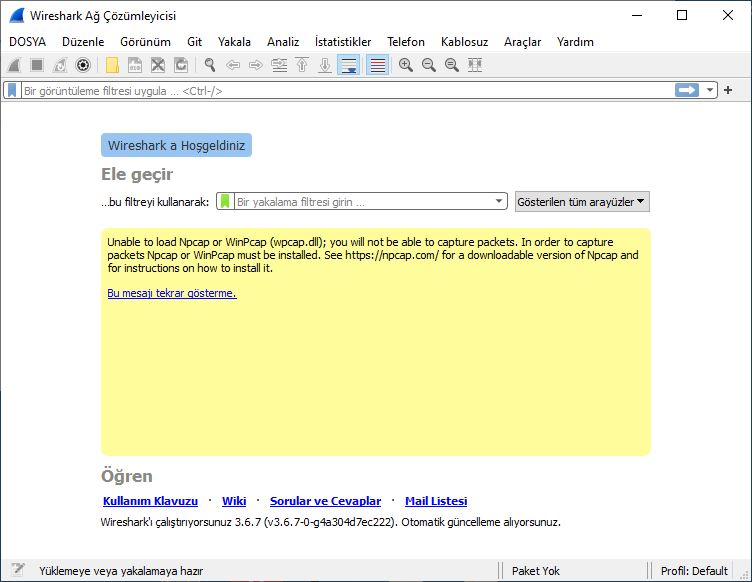This screenshot has height=582, width=752.
Task: Open the DOSYA menu
Action: [x=27, y=42]
